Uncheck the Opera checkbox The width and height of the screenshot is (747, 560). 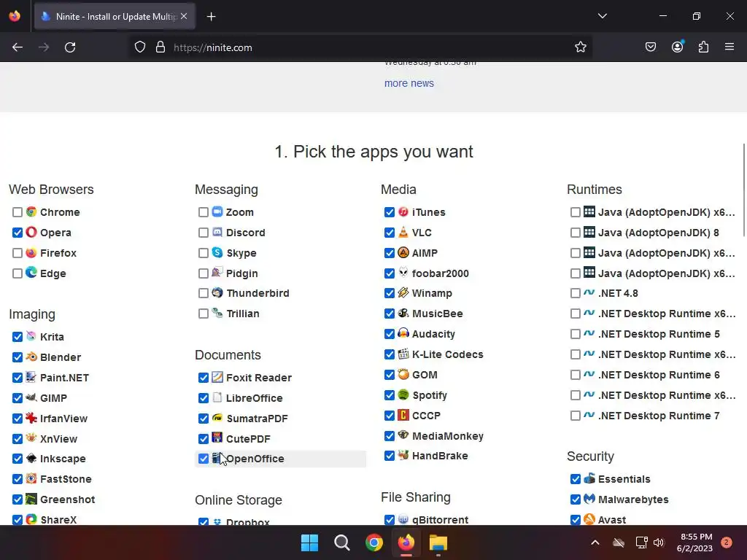pyautogui.click(x=18, y=233)
